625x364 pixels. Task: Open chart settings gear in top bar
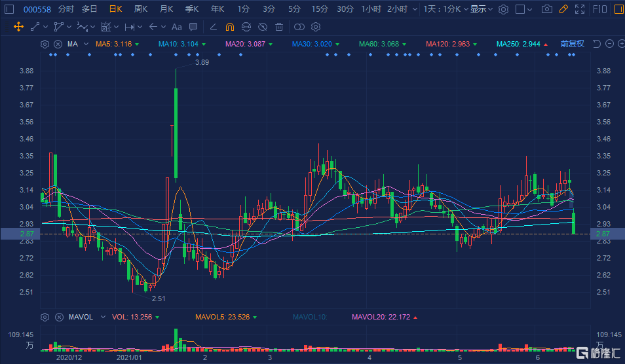(503, 9)
